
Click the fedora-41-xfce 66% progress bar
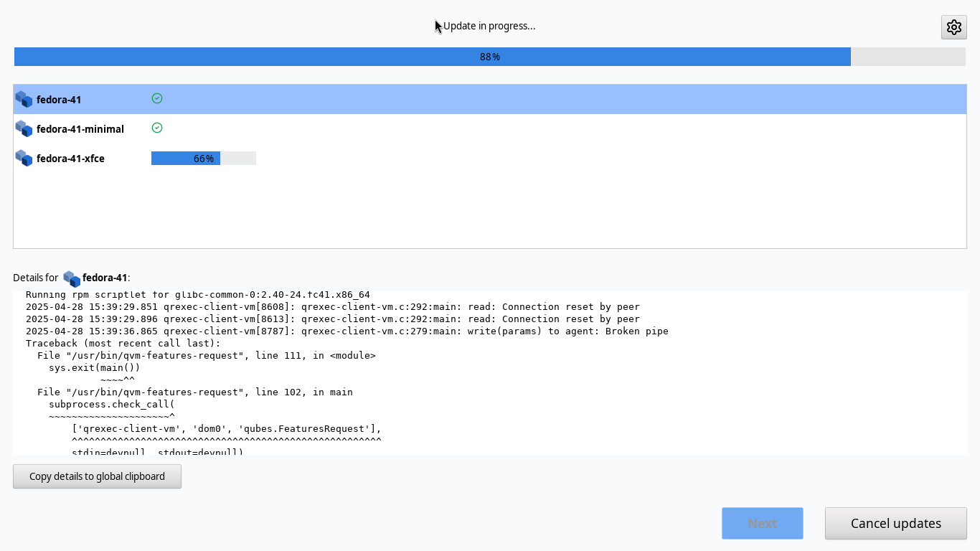click(x=204, y=158)
